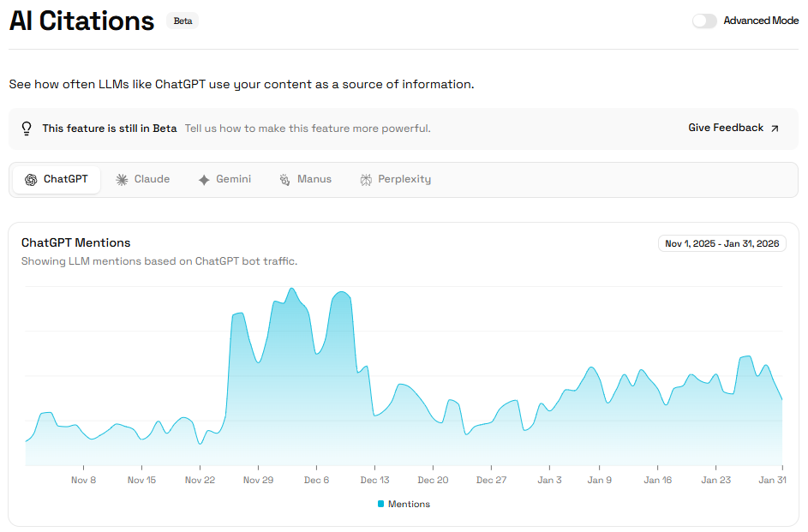Click the Manus hand icon
Image resolution: width=808 pixels, height=532 pixels.
coord(283,179)
